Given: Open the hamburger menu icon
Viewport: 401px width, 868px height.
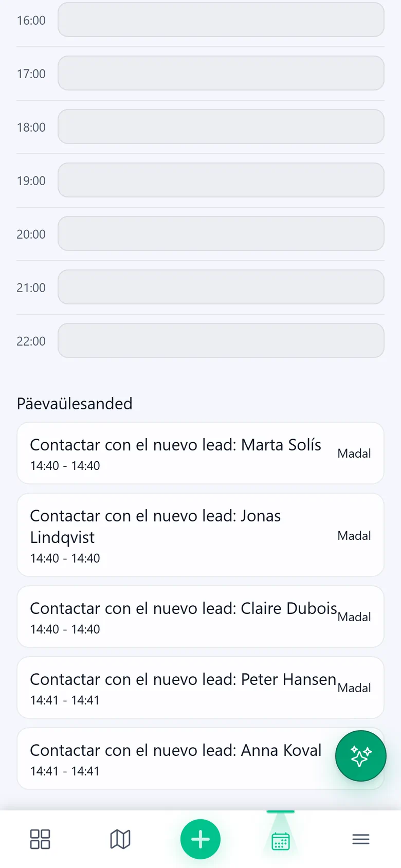Looking at the screenshot, I should [x=361, y=839].
